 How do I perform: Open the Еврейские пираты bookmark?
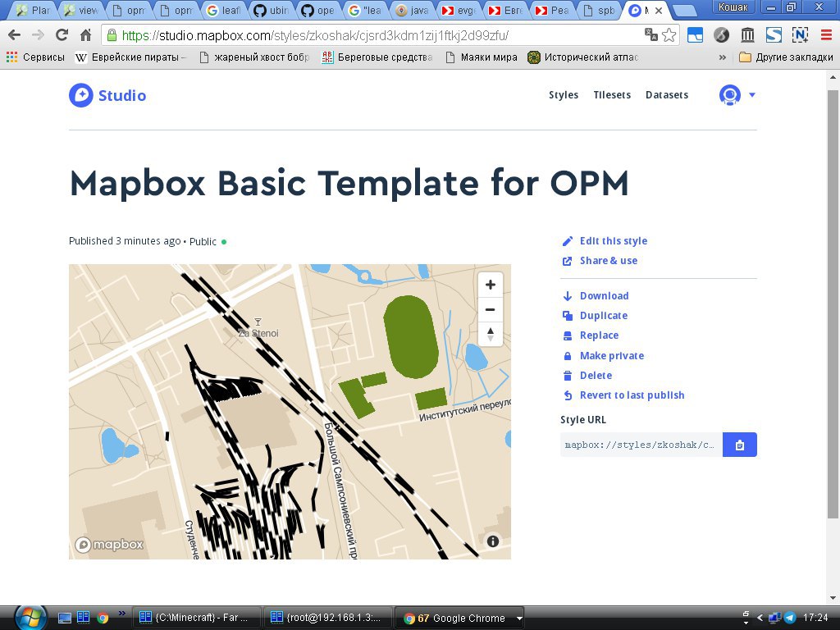(130, 57)
